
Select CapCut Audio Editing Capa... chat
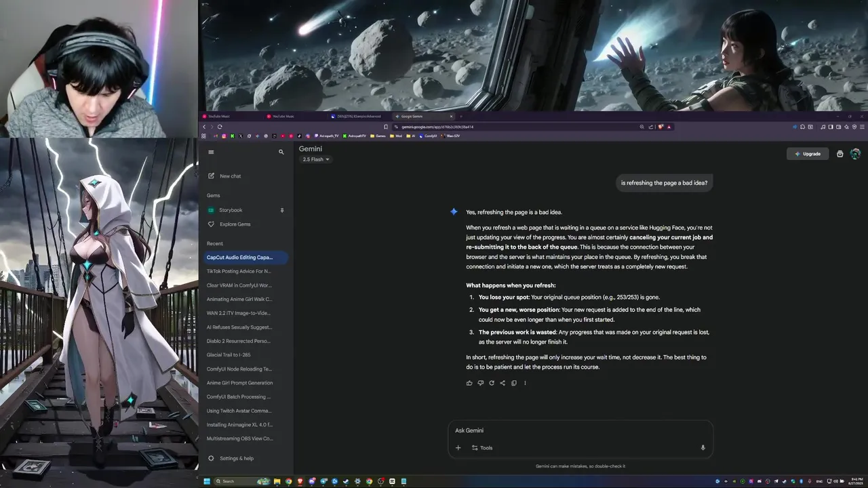(x=246, y=258)
